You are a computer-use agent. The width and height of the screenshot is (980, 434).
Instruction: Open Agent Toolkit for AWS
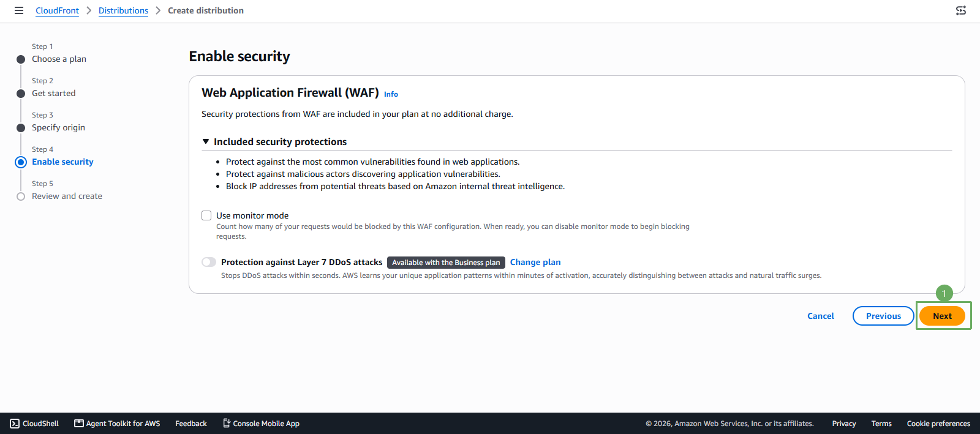(117, 424)
